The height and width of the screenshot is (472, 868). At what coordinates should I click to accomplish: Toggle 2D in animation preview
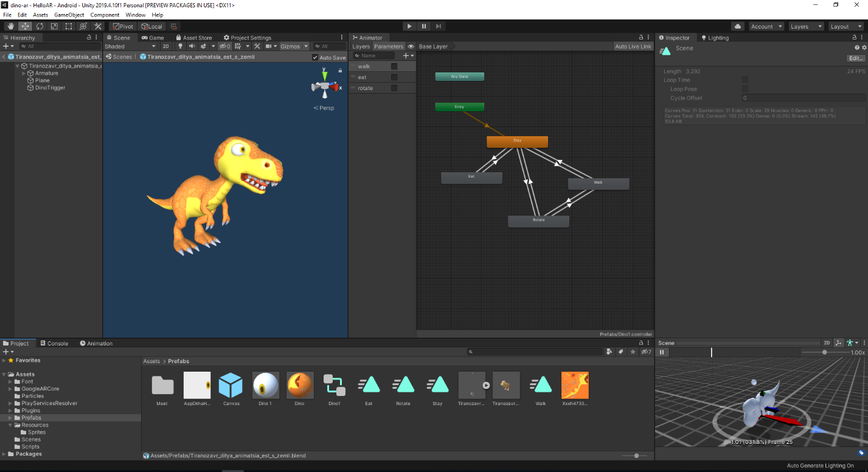click(x=827, y=342)
